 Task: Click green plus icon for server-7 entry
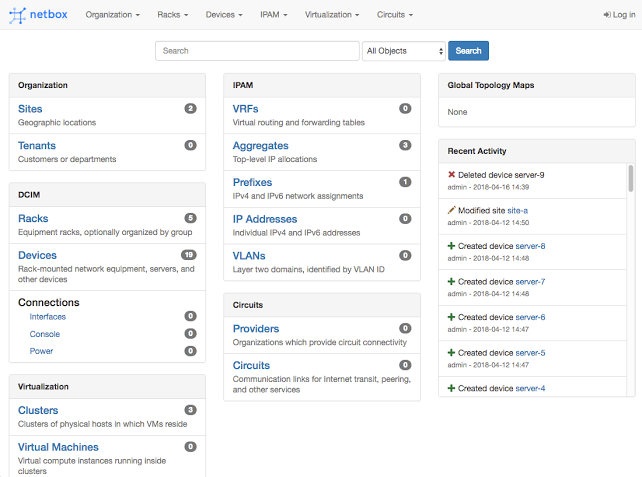452,282
